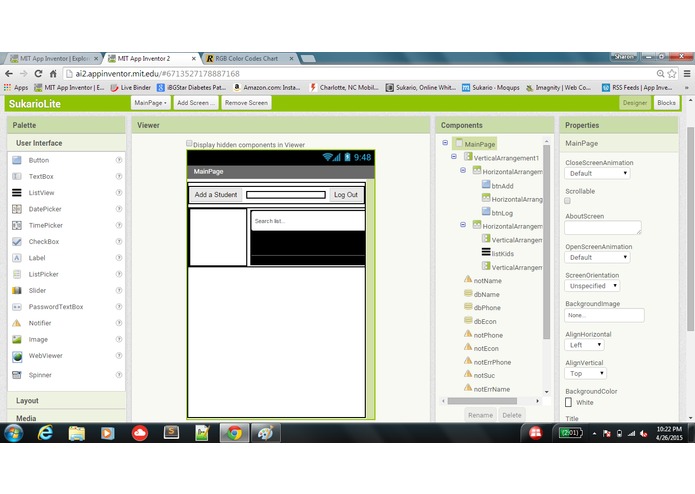Select the Label component icon
Screen dimensions: 695x494
17,258
